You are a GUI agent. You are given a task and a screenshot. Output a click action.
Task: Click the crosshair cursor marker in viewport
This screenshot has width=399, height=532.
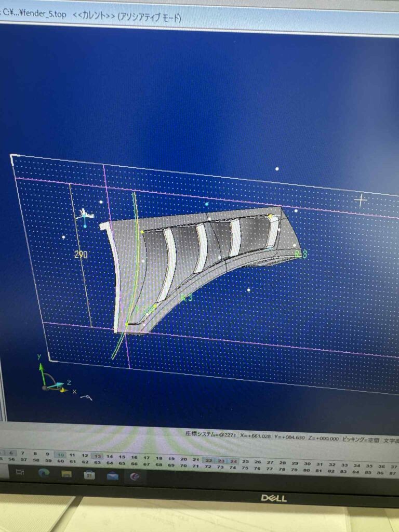(361, 199)
